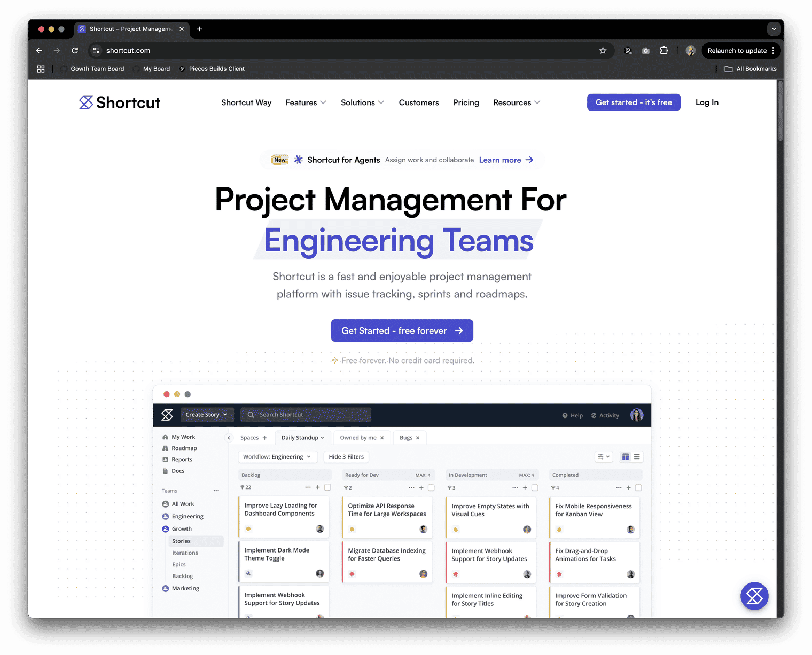The width and height of the screenshot is (812, 655).
Task: Click the Shortcut logo in the site header
Action: pyautogui.click(x=120, y=102)
